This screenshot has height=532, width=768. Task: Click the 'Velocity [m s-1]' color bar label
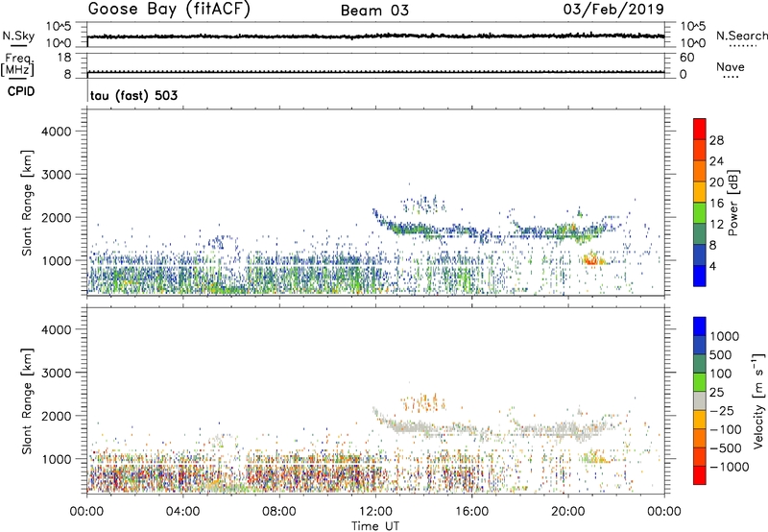(x=759, y=400)
